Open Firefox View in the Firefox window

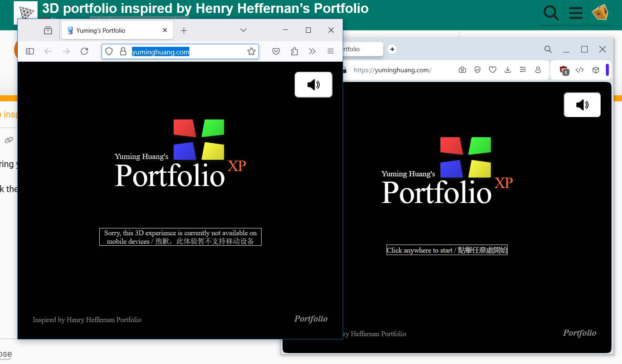(x=48, y=30)
